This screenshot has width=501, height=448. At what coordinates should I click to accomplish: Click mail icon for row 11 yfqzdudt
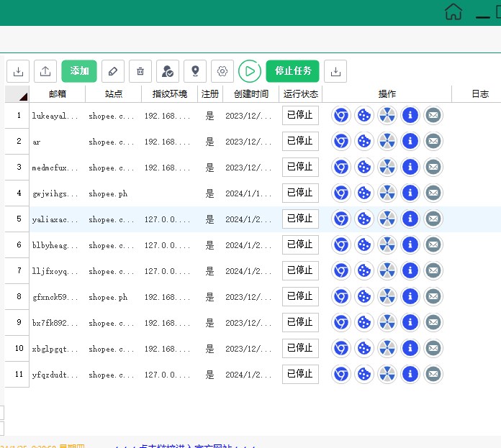tap(433, 374)
